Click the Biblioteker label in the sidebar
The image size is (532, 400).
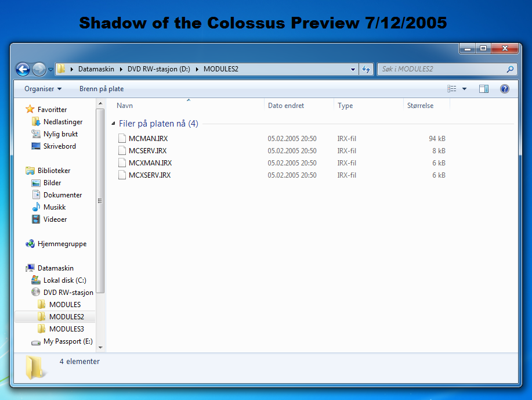(54, 171)
